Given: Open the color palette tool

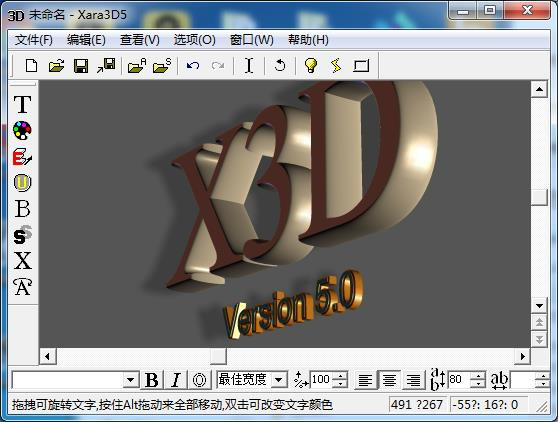Looking at the screenshot, I should tap(22, 131).
